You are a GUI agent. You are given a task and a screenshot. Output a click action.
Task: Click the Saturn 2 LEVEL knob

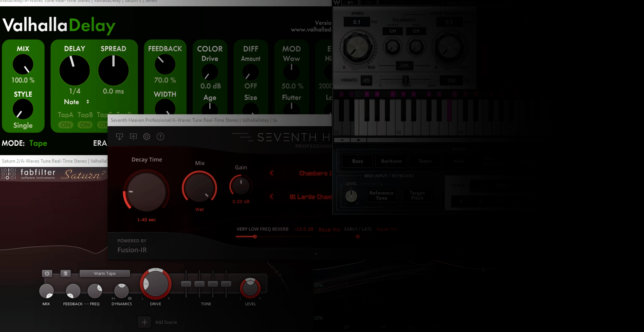coord(250,288)
